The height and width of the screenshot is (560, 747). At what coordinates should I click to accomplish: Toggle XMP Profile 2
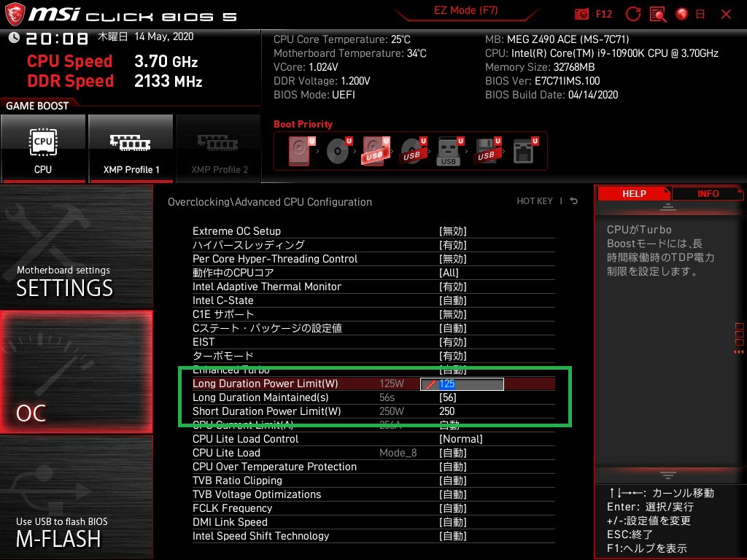(x=219, y=149)
